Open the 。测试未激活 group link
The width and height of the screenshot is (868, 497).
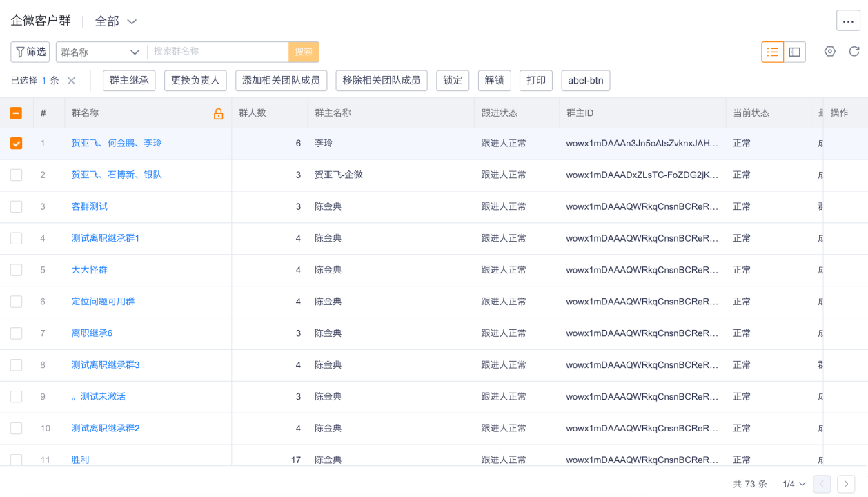pyautogui.click(x=99, y=397)
